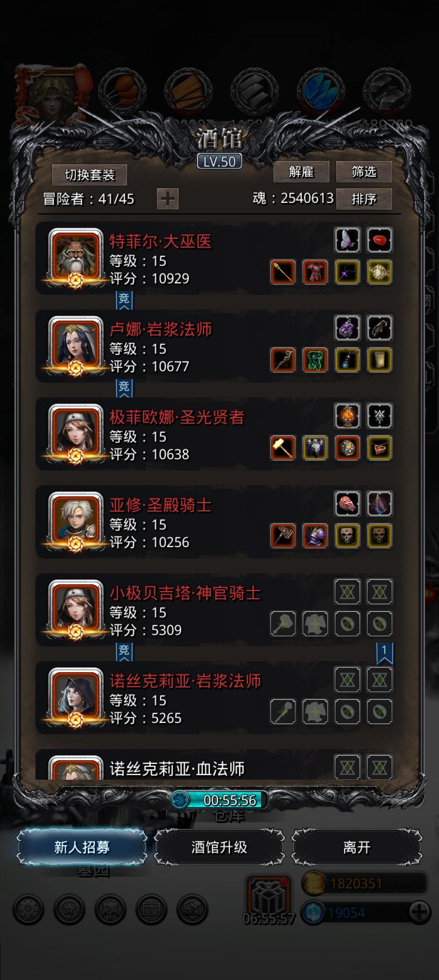Screen dimensions: 439x980
Task: Click the plus button to add adventurer slots
Action: pos(167,199)
